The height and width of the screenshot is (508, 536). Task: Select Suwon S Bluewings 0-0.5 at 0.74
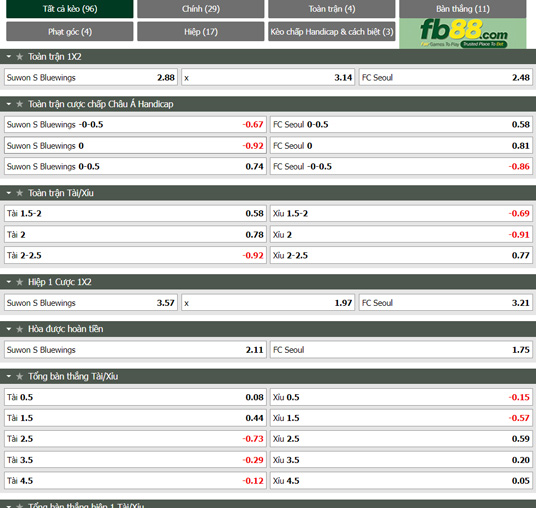pyautogui.click(x=135, y=166)
